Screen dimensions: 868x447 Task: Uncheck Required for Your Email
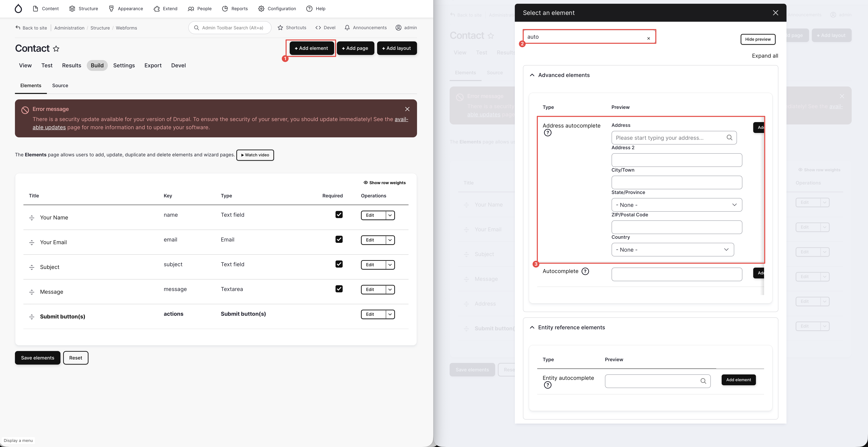pos(339,239)
